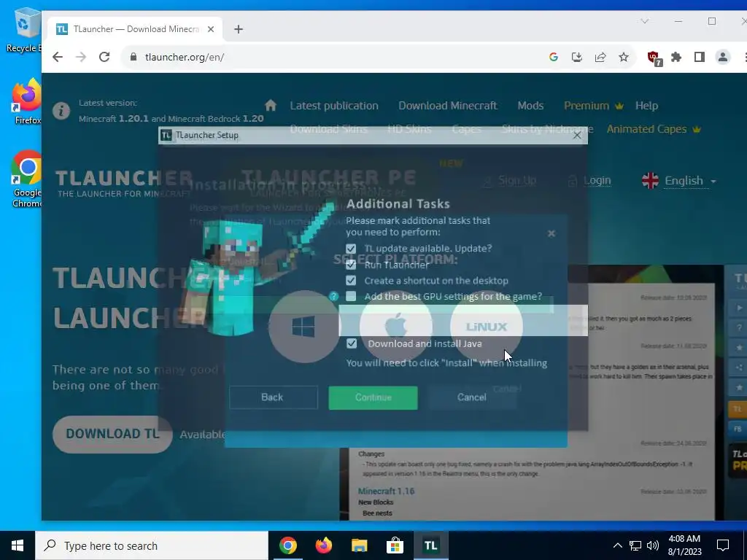747x560 pixels.
Task: Toggle 'Download and install Java' checkbox
Action: pos(352,343)
